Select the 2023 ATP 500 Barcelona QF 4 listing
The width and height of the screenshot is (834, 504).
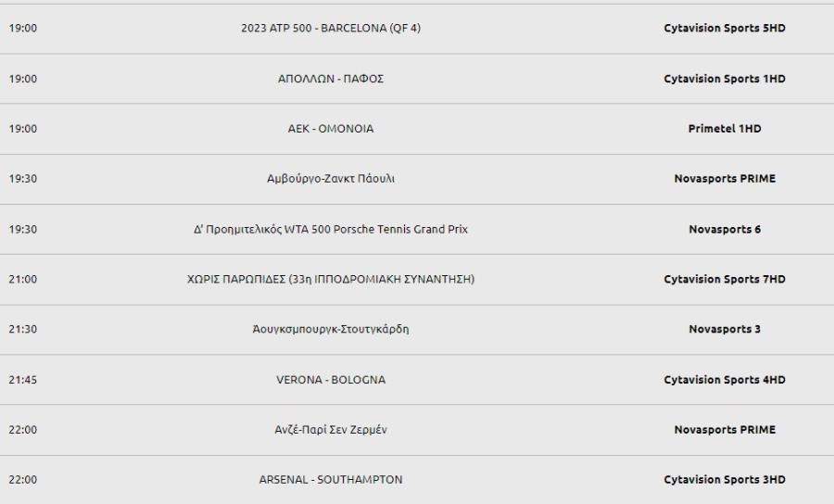(330, 28)
